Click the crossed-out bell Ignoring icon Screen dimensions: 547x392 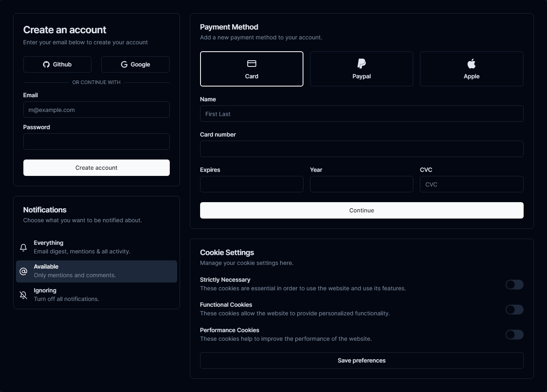pos(23,295)
